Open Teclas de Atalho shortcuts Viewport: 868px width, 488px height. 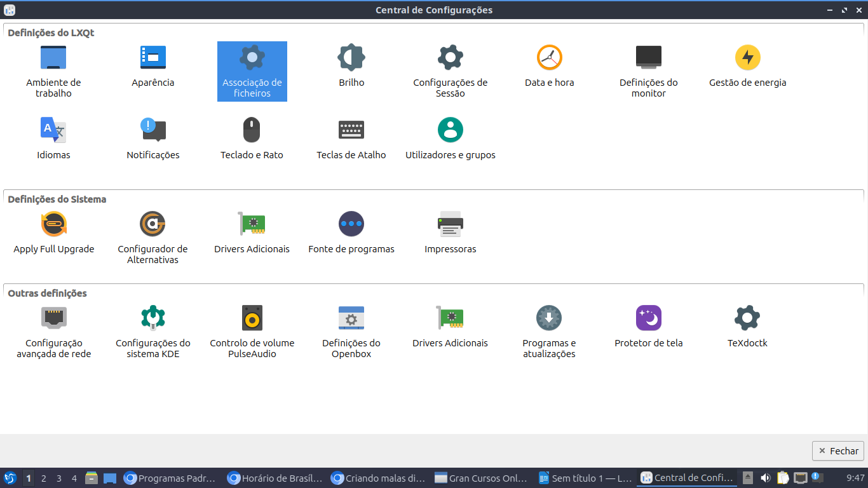351,139
